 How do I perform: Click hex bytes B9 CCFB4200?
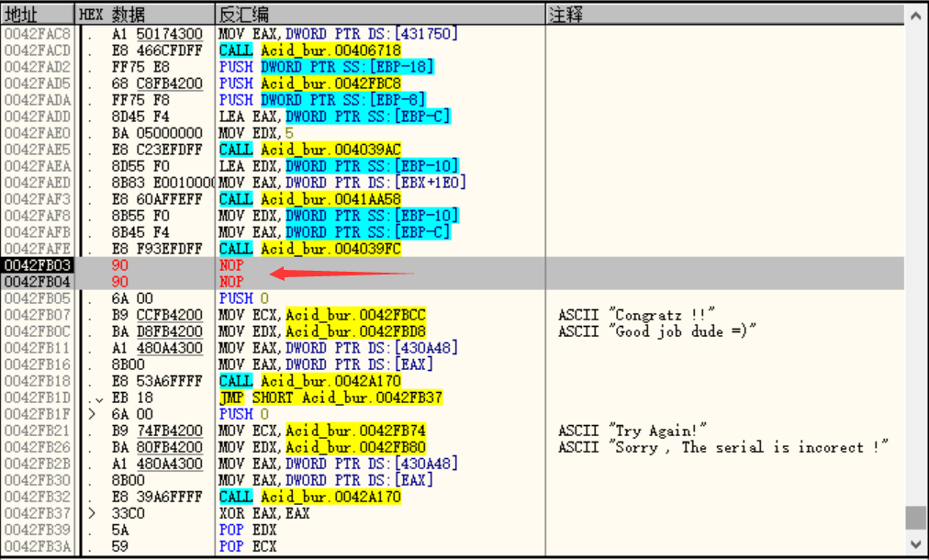(x=157, y=315)
